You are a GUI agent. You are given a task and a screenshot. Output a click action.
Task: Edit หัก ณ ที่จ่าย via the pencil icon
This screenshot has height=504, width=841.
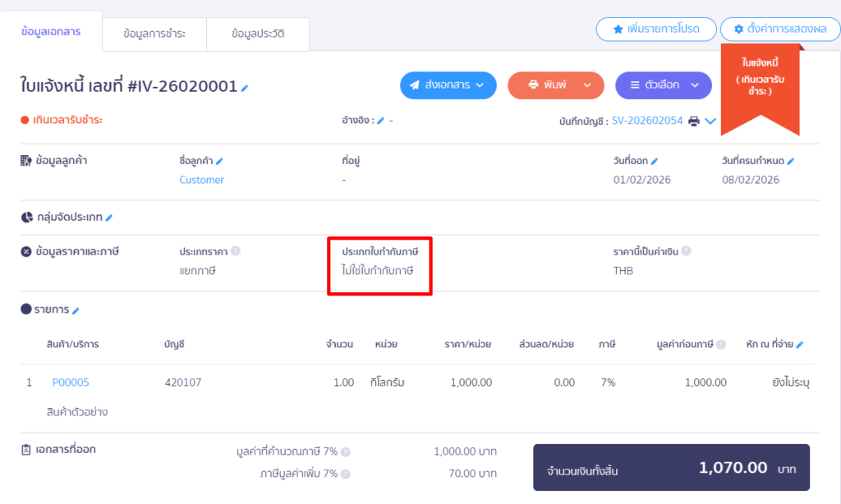799,343
